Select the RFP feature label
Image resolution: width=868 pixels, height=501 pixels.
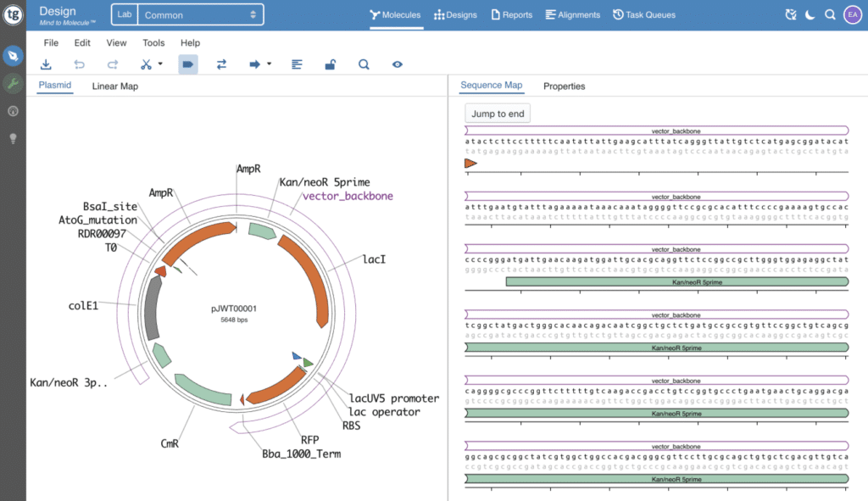309,440
